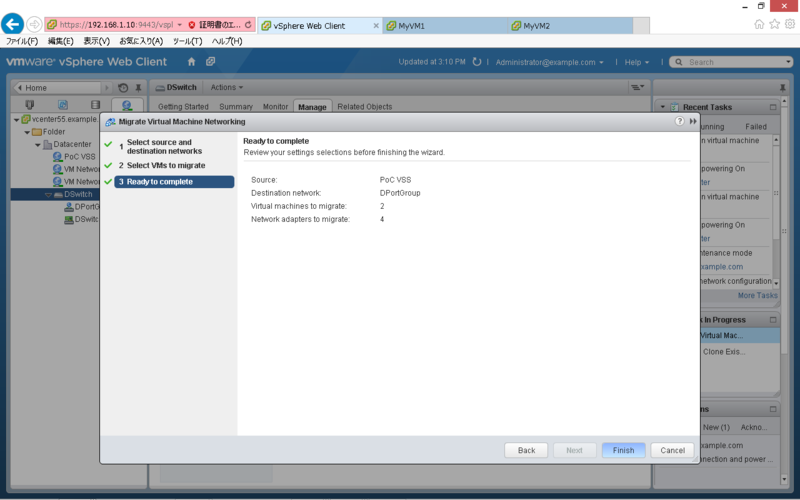Cancel the migrate networking wizard
The width and height of the screenshot is (800, 500).
click(672, 451)
